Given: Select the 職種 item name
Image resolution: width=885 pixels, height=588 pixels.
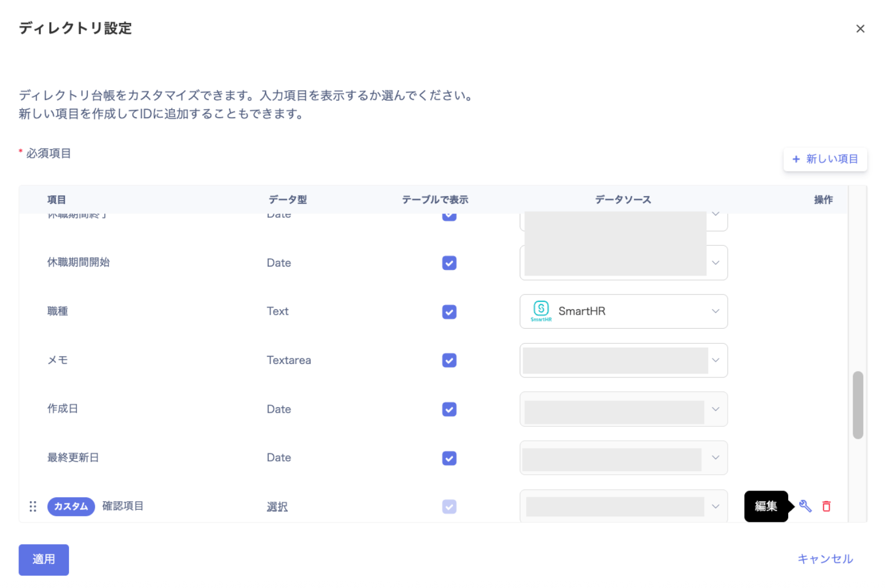Looking at the screenshot, I should [58, 311].
